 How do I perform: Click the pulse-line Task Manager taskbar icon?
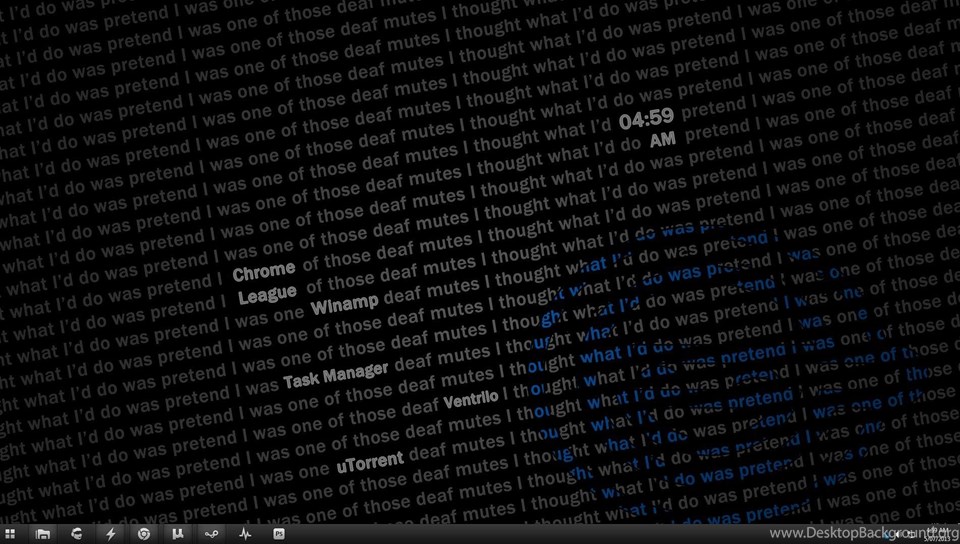(245, 534)
